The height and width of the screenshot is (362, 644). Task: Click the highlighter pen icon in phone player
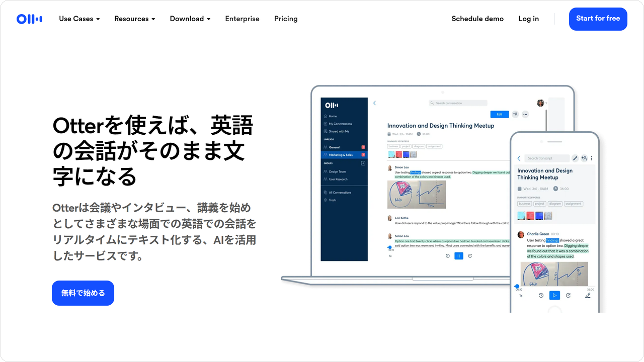pyautogui.click(x=588, y=296)
